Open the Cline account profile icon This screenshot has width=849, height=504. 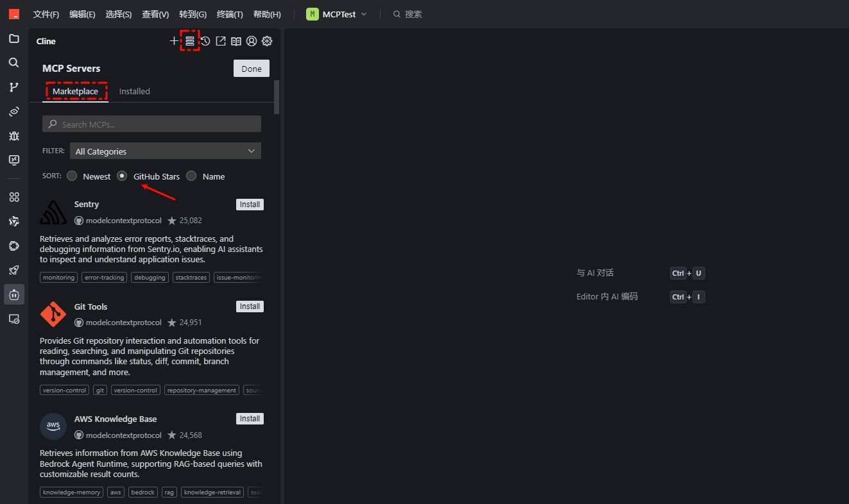(x=252, y=41)
